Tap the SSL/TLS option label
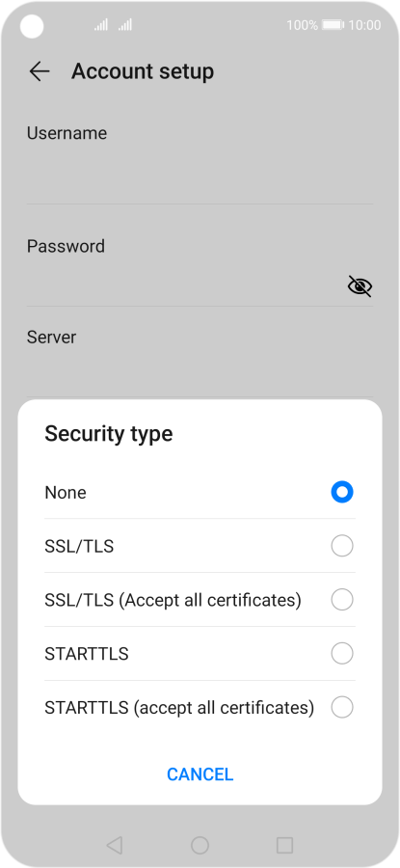The height and width of the screenshot is (868, 400). click(79, 547)
